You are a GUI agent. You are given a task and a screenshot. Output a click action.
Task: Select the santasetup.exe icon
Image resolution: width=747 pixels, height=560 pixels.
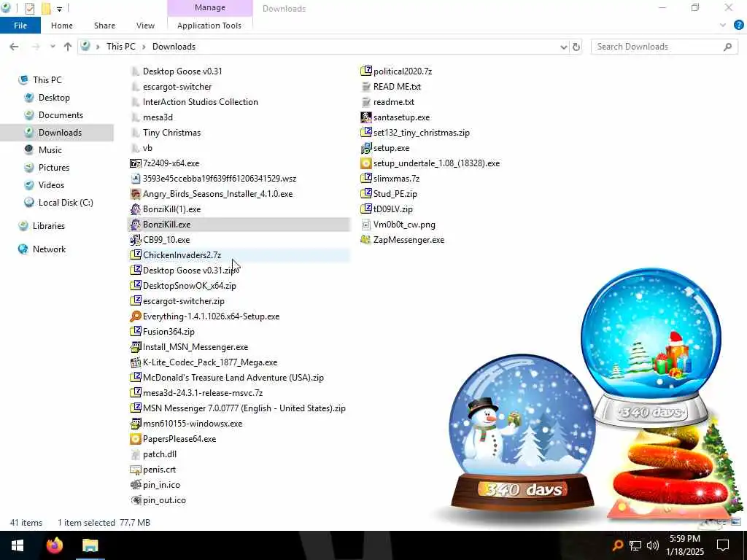[366, 117]
